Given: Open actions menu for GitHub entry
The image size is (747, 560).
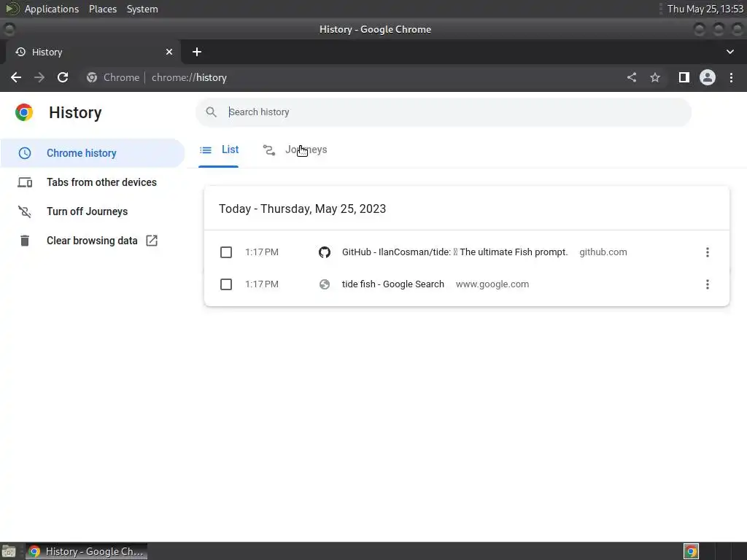Looking at the screenshot, I should click(x=708, y=252).
